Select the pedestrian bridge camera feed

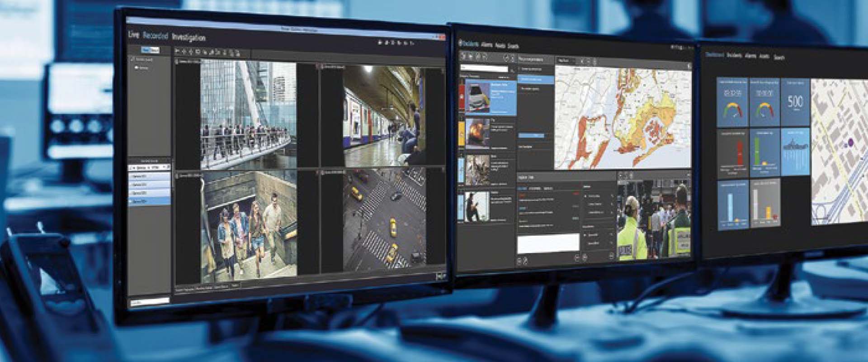pos(248,115)
